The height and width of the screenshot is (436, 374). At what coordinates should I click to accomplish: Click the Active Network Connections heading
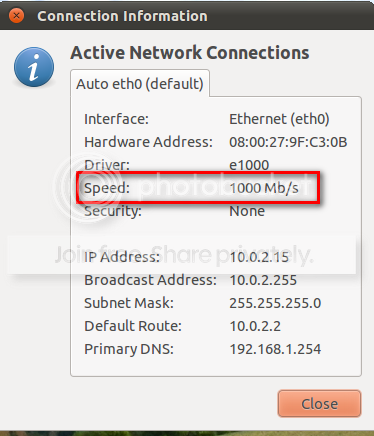[190, 53]
